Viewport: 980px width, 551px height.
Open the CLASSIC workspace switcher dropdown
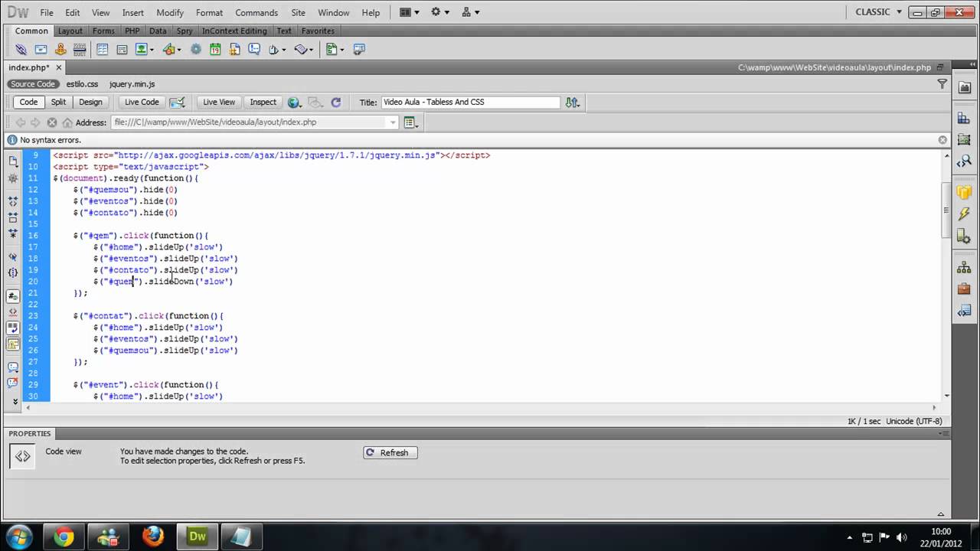click(x=877, y=12)
